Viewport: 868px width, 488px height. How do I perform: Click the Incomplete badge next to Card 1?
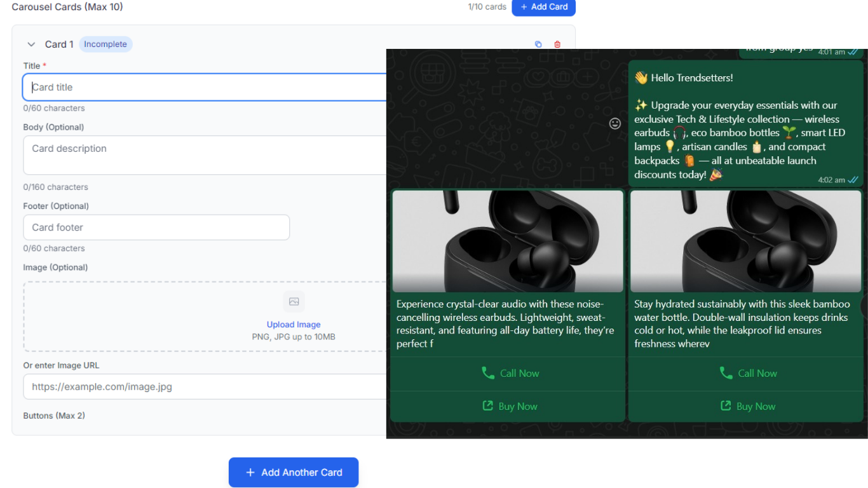pyautogui.click(x=105, y=44)
